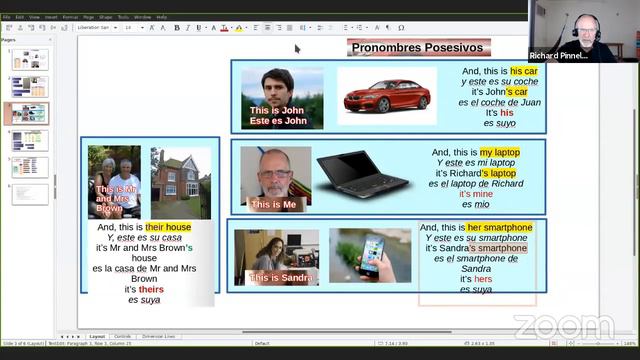The image size is (640, 360).
Task: Click the 148% zoom level value
Action: (x=629, y=344)
